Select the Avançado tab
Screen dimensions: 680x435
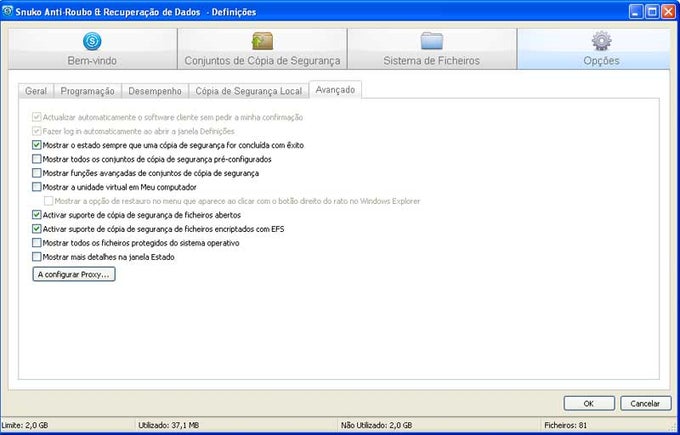[x=335, y=90]
